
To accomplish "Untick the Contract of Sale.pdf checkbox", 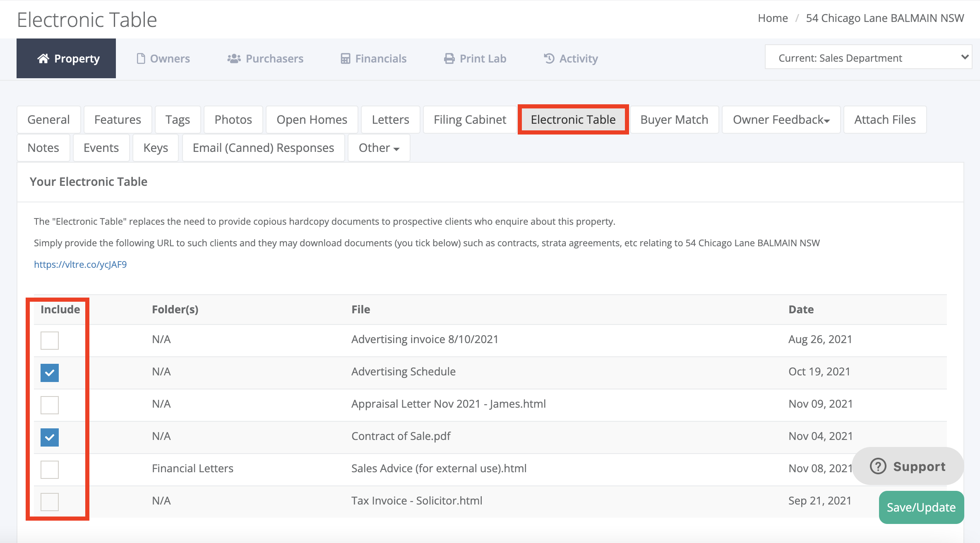I will click(x=50, y=437).
